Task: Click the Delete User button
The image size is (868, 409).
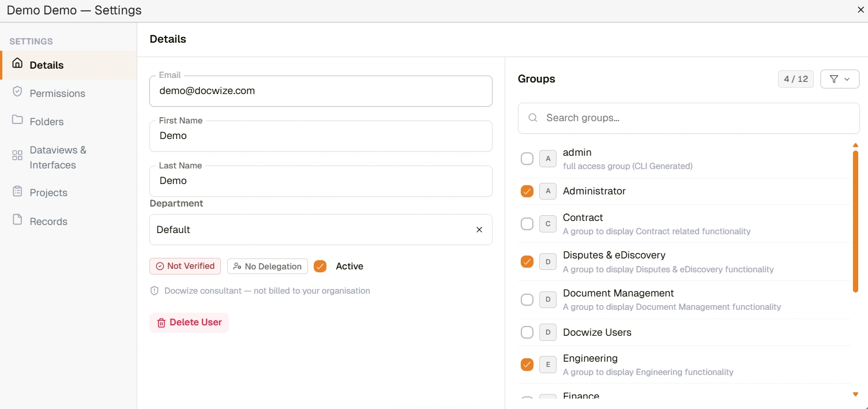Action: [x=189, y=322]
